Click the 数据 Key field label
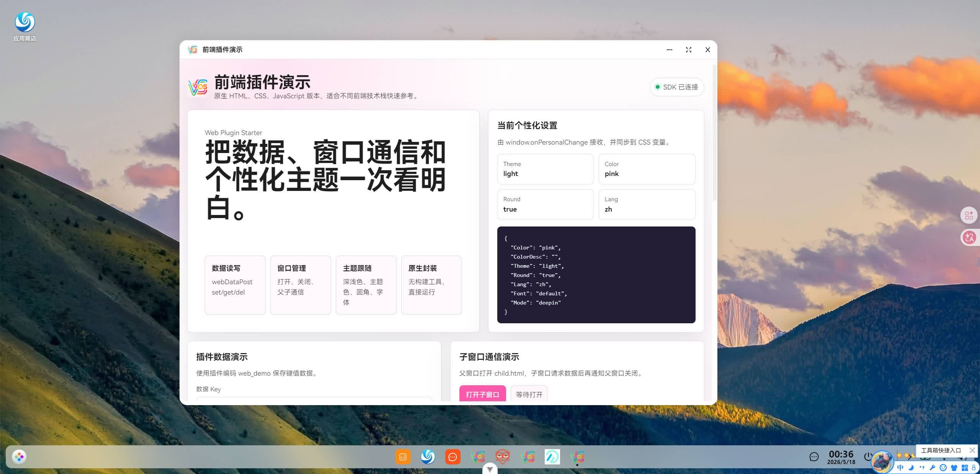 (x=209, y=389)
